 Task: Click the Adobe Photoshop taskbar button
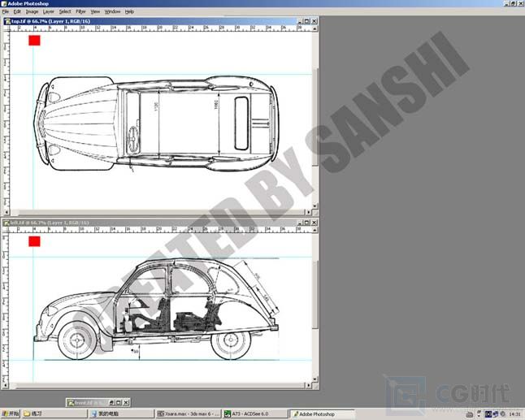(322, 414)
